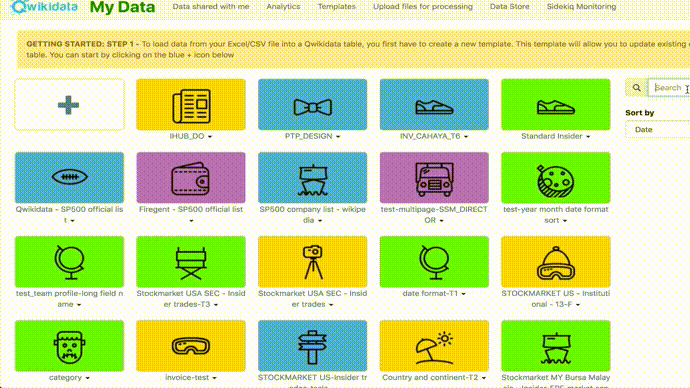Open Upload files for processing
The height and width of the screenshot is (388, 690).
click(x=423, y=7)
